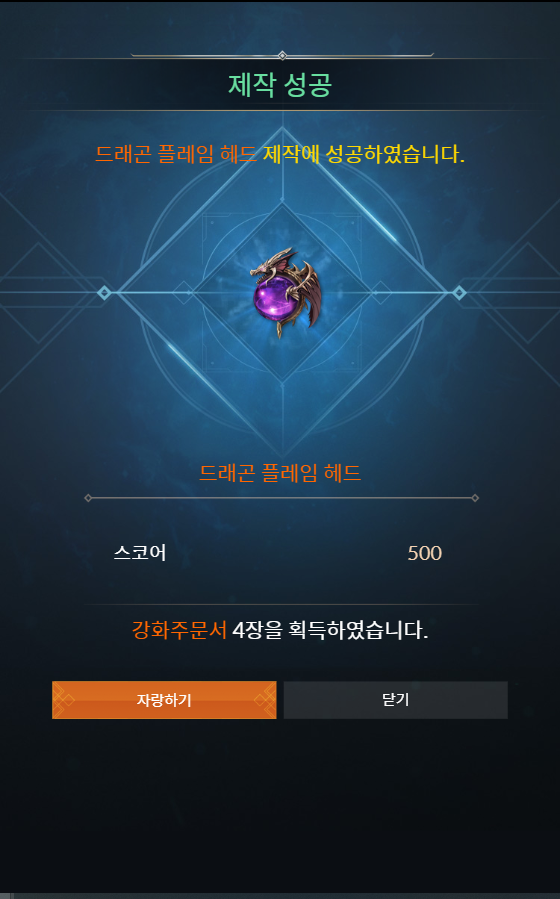Viewport: 560px width, 899px height.
Task: Click the diamond at right end of name divider
Action: pyautogui.click(x=475, y=498)
